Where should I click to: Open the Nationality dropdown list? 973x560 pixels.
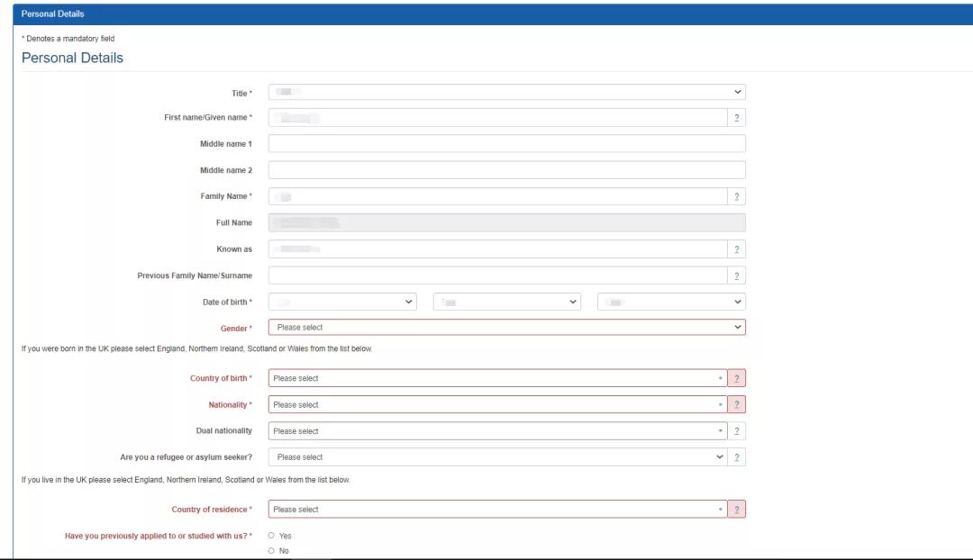(497, 405)
